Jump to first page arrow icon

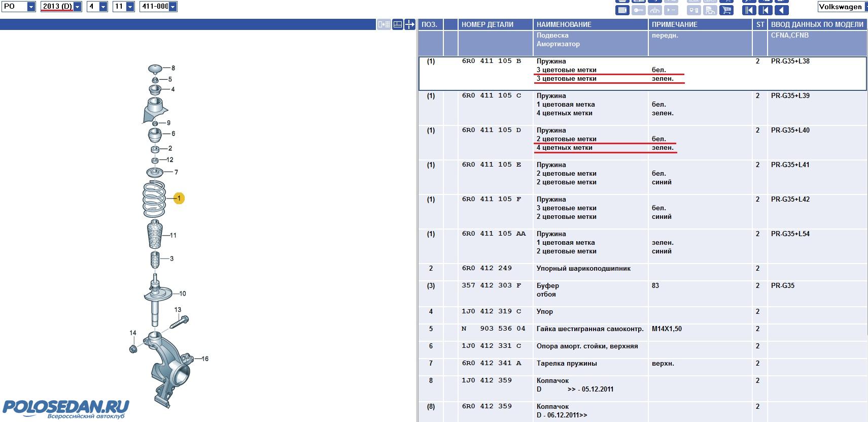click(x=749, y=10)
